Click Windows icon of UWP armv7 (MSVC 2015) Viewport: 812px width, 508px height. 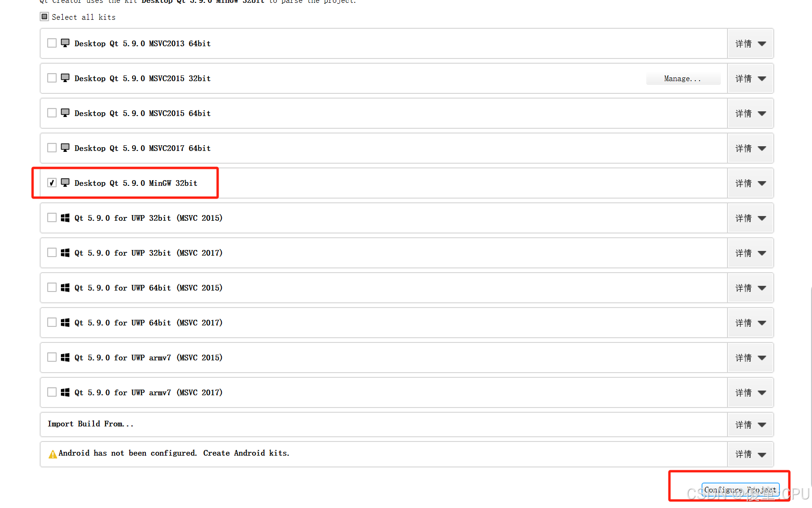pos(65,358)
